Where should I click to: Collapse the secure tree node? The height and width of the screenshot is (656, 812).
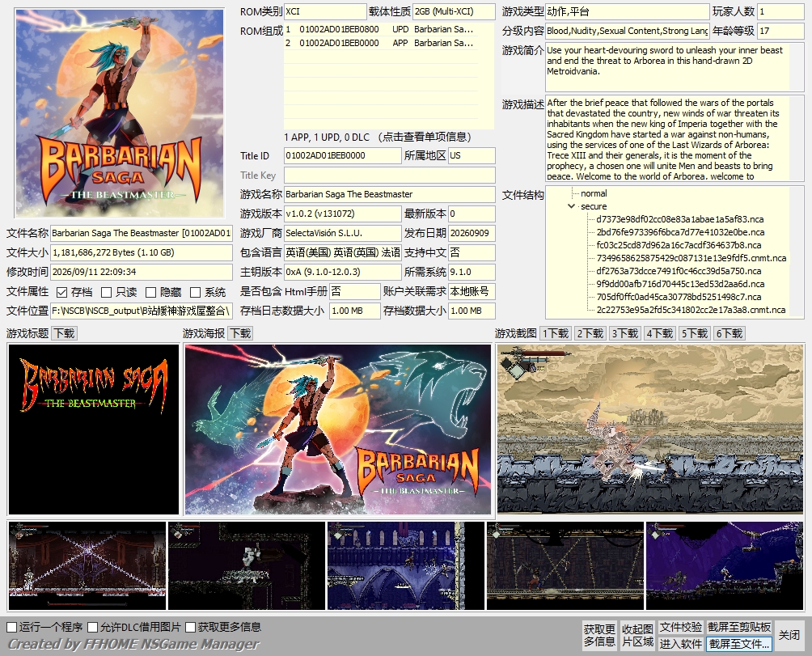click(x=571, y=206)
